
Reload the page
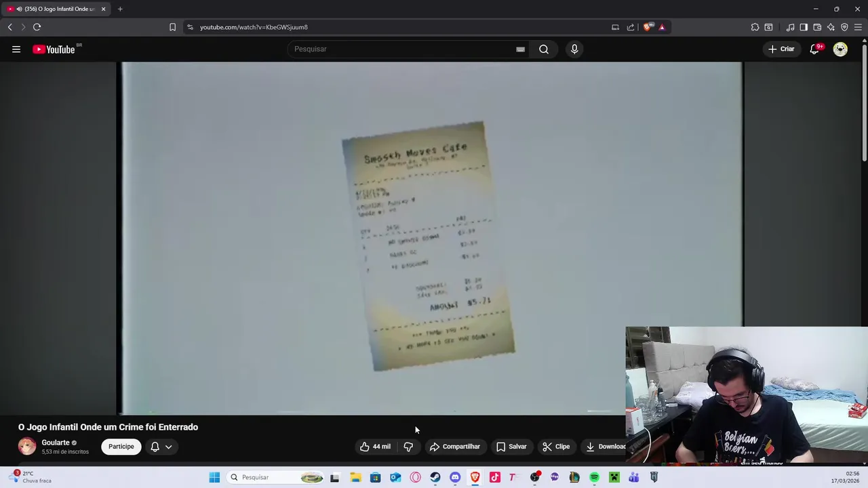pyautogui.click(x=37, y=27)
